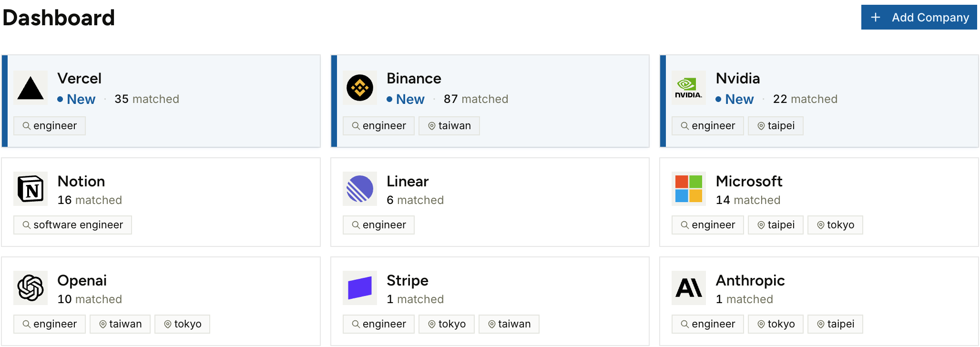Open the Vercel company name link

point(79,79)
